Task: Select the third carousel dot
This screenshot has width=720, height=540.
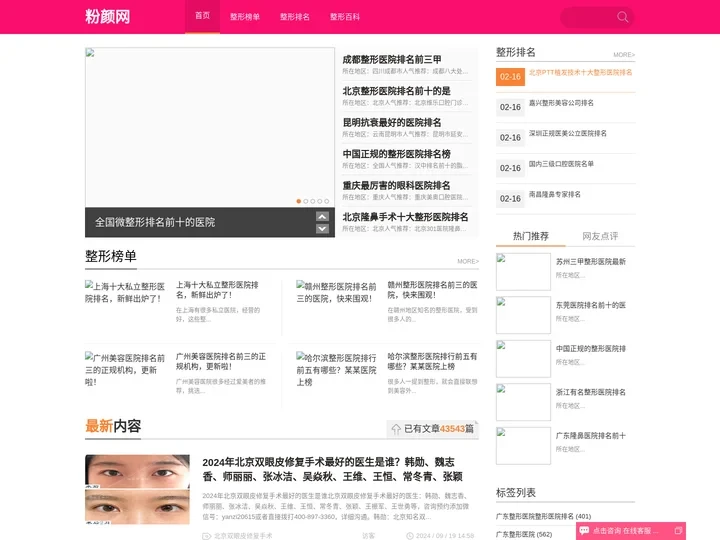Action: [313, 201]
